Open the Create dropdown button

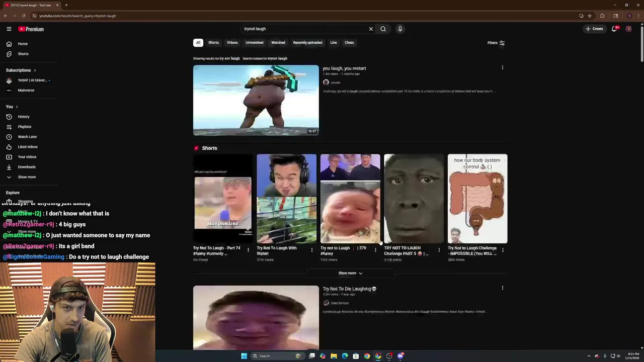pos(594,29)
